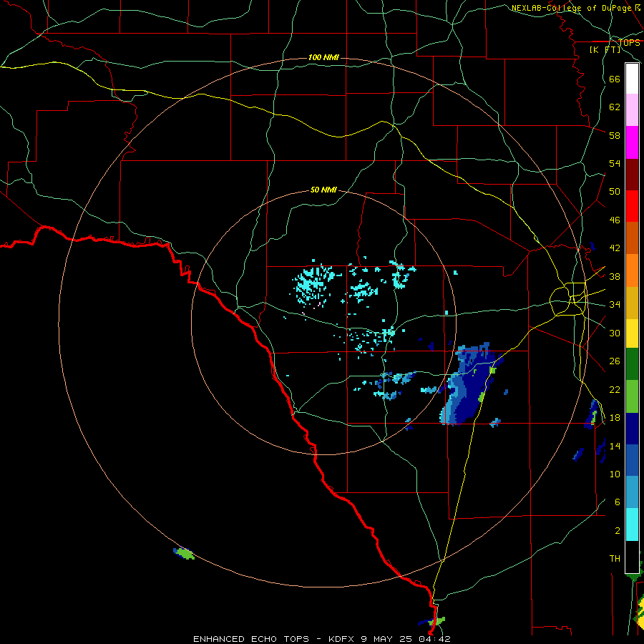Click the gold 38 kft legend swatch
Screen dimensions: 644x644
pos(632,303)
